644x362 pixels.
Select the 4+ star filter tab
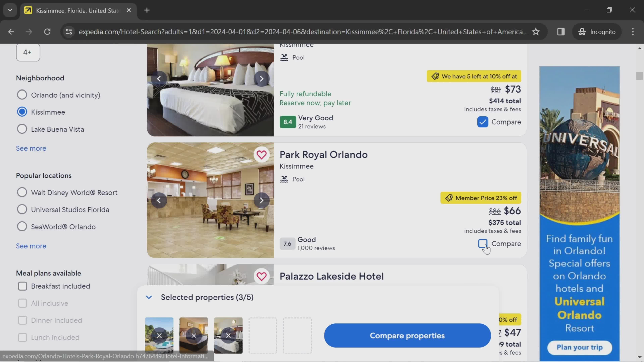pos(28,52)
